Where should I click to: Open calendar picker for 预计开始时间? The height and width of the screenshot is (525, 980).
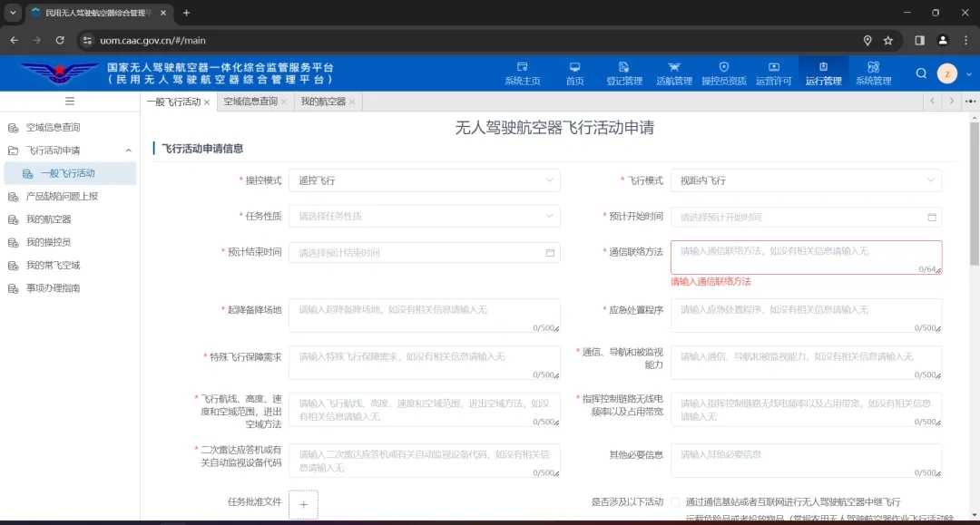(x=931, y=218)
